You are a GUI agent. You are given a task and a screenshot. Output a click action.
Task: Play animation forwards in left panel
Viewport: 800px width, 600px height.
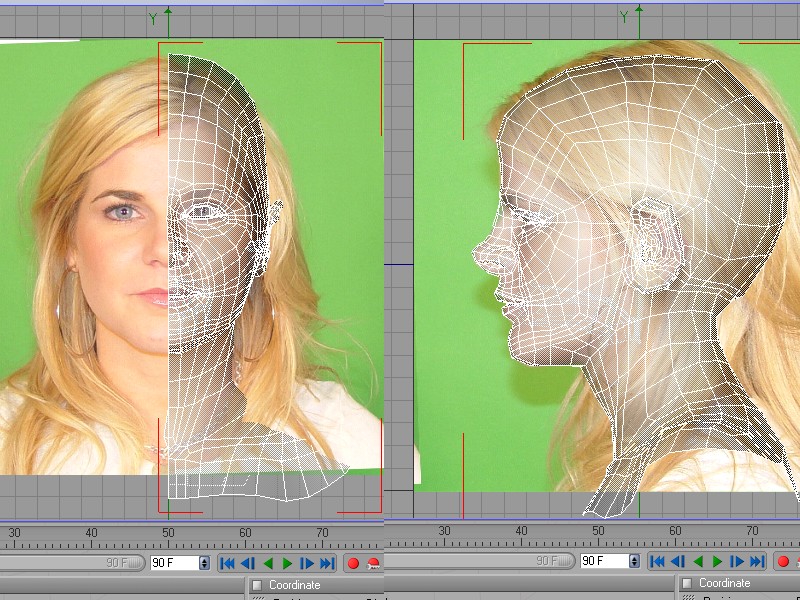[x=287, y=563]
